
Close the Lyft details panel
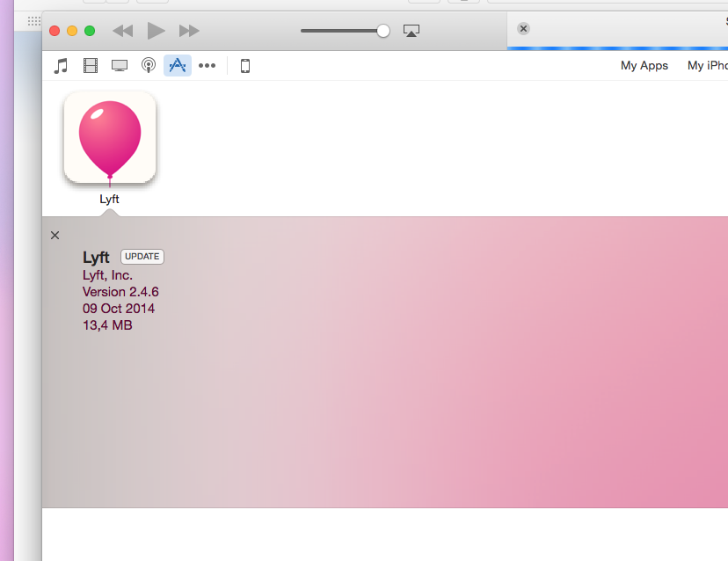click(55, 236)
